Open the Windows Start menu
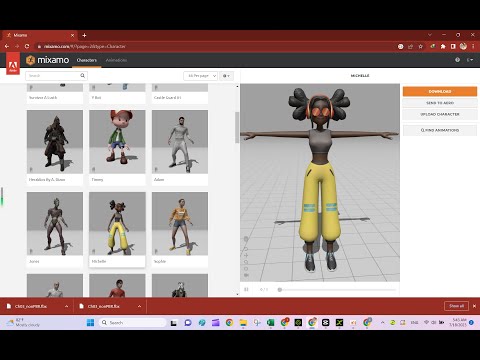The width and height of the screenshot is (480, 360). tap(90, 322)
